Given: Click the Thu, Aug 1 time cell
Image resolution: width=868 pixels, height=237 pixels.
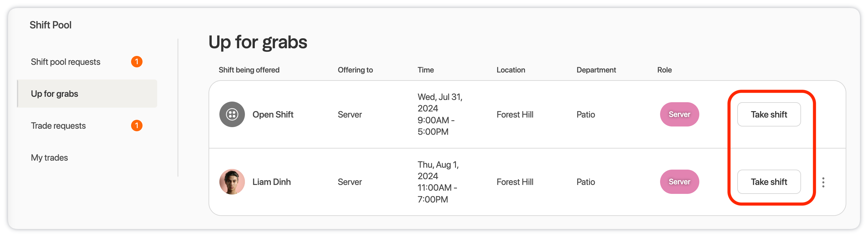Looking at the screenshot, I should click(438, 182).
